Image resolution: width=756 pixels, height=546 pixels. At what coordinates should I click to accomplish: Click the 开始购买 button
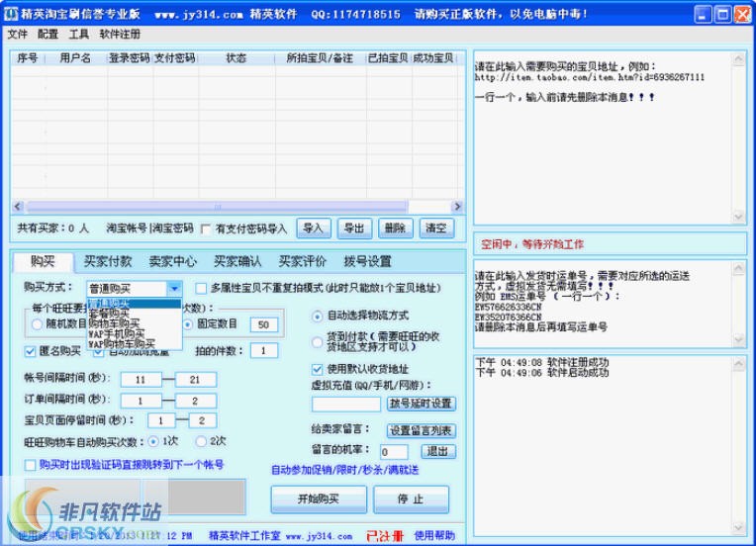pyautogui.click(x=319, y=500)
